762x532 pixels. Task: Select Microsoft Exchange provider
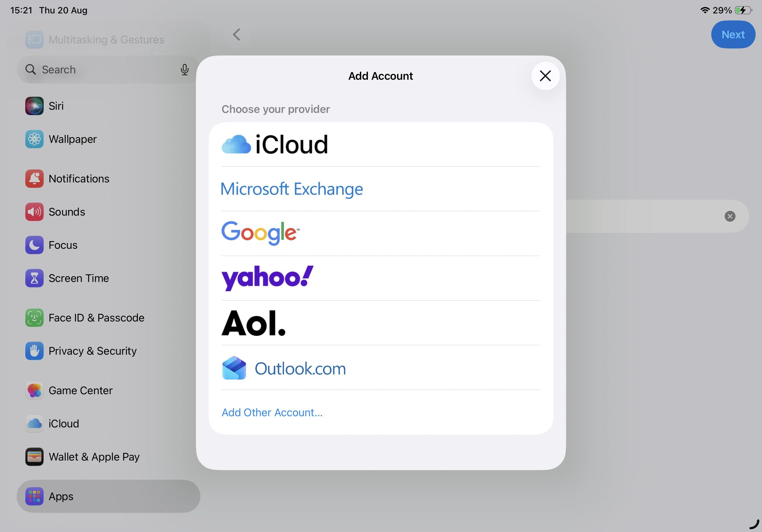381,189
